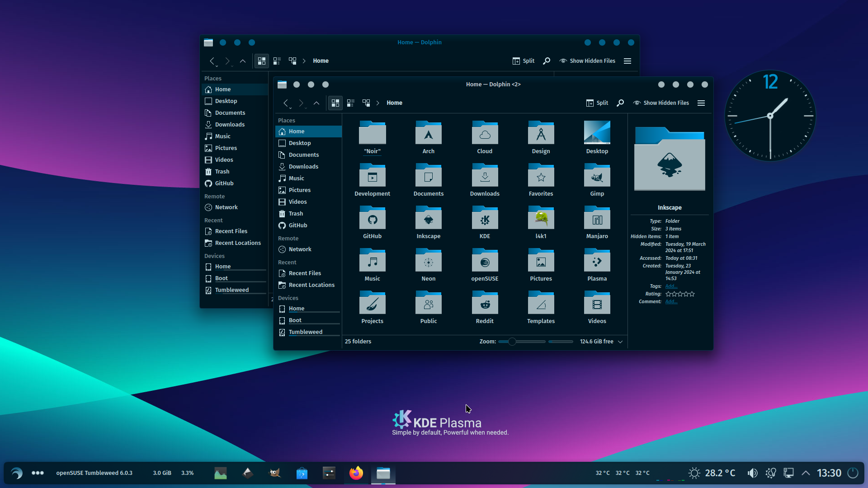868x488 pixels.
Task: Select Documents in Dolphin <2> Places panel
Action: coord(308,155)
